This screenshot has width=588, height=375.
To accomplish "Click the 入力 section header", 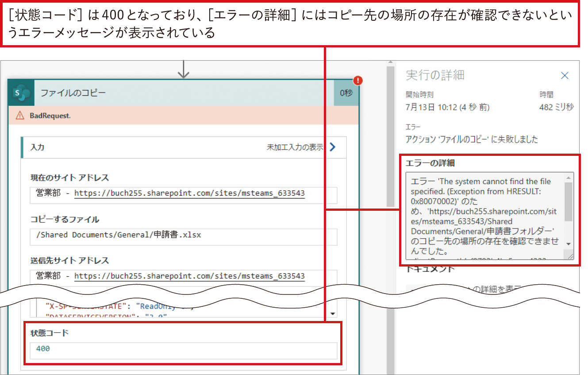I will (184, 147).
